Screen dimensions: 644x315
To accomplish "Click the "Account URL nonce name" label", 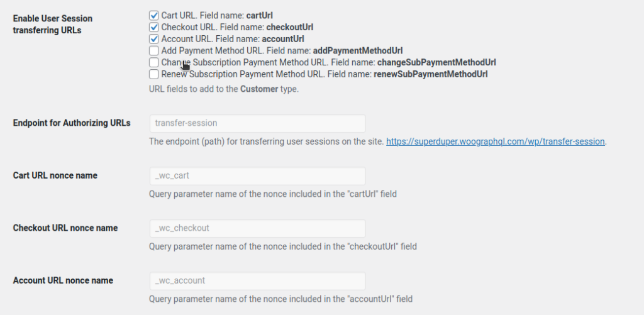I will (x=63, y=280).
